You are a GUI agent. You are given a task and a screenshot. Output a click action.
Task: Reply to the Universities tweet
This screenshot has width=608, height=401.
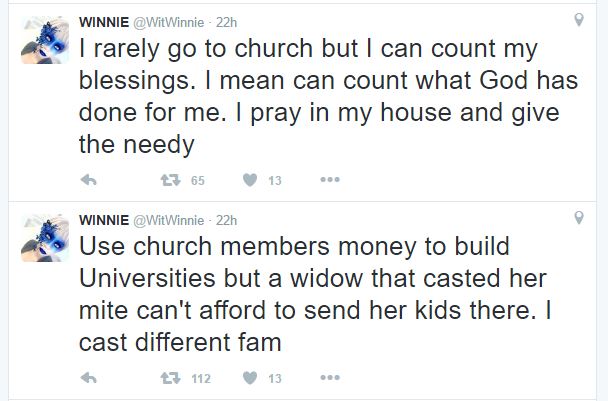88,379
